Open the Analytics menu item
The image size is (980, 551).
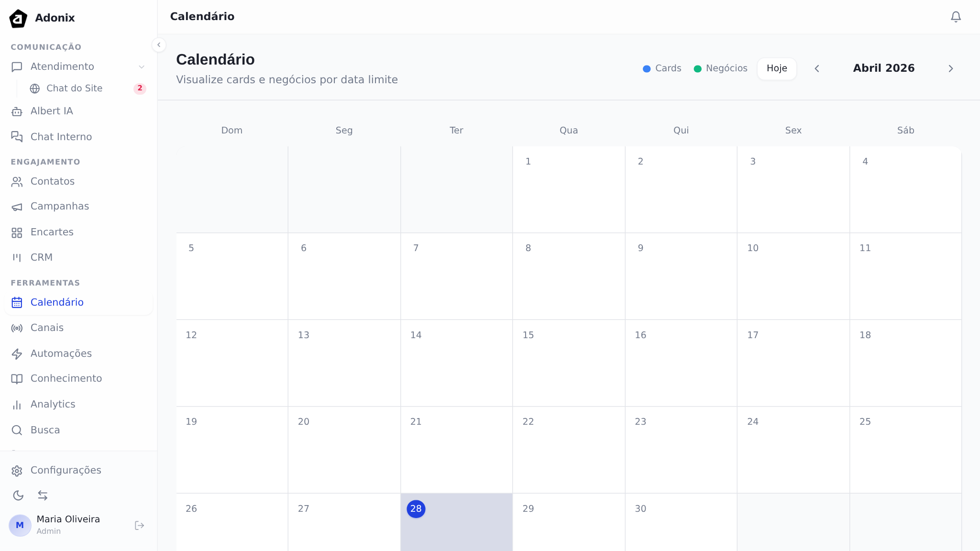[78, 405]
